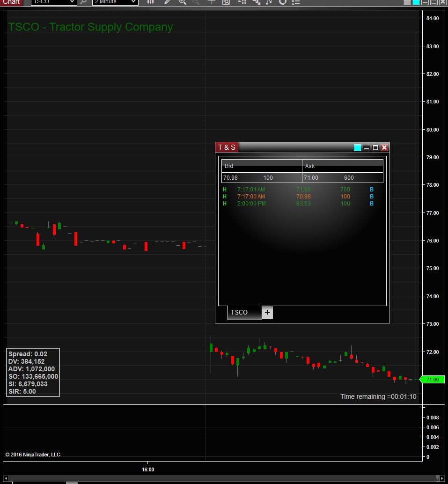This screenshot has height=484, width=448.
Task: Click the SI: 6,679,033 value
Action: [x=28, y=384]
